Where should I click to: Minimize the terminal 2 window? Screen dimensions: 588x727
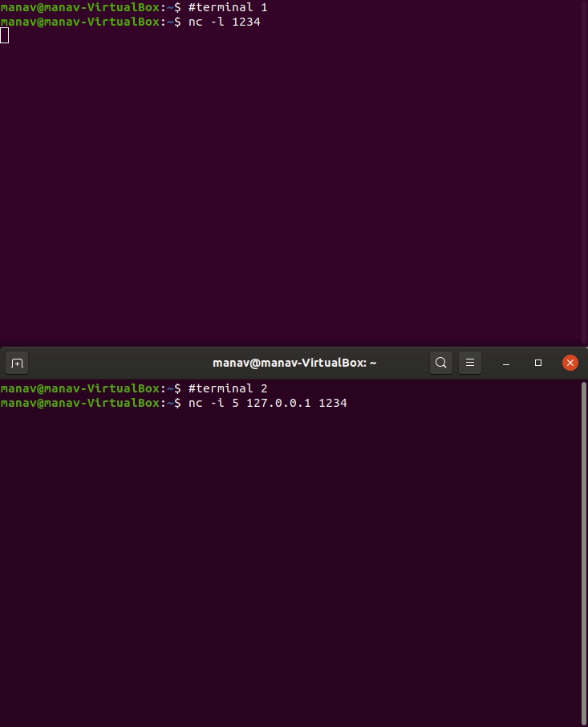(x=506, y=363)
